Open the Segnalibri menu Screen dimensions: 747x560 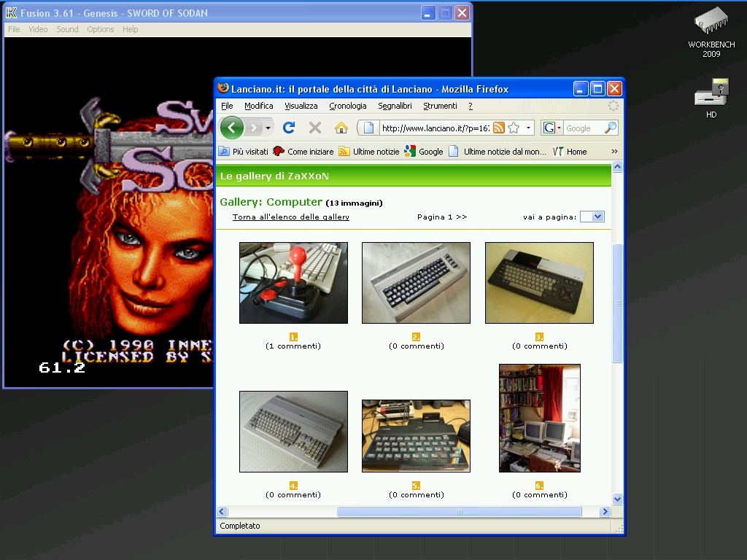tap(395, 106)
